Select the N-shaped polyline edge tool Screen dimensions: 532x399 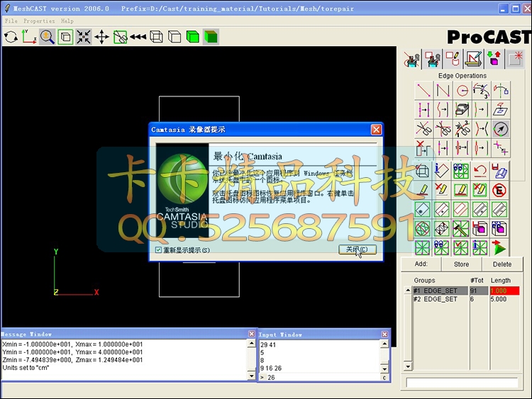[443, 91]
